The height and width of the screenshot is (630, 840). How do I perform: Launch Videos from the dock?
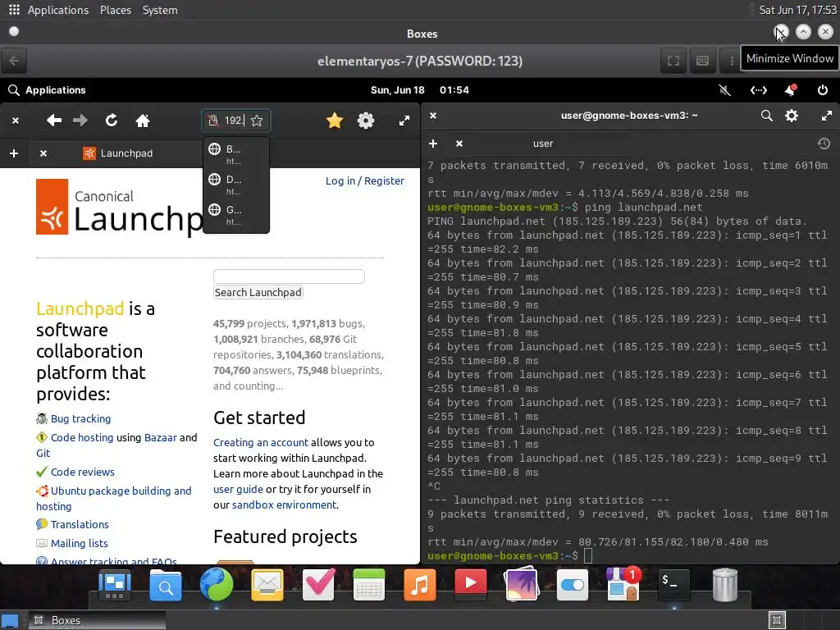(x=470, y=583)
